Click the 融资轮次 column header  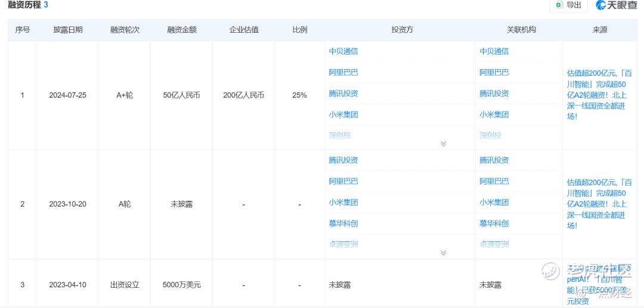tap(125, 30)
